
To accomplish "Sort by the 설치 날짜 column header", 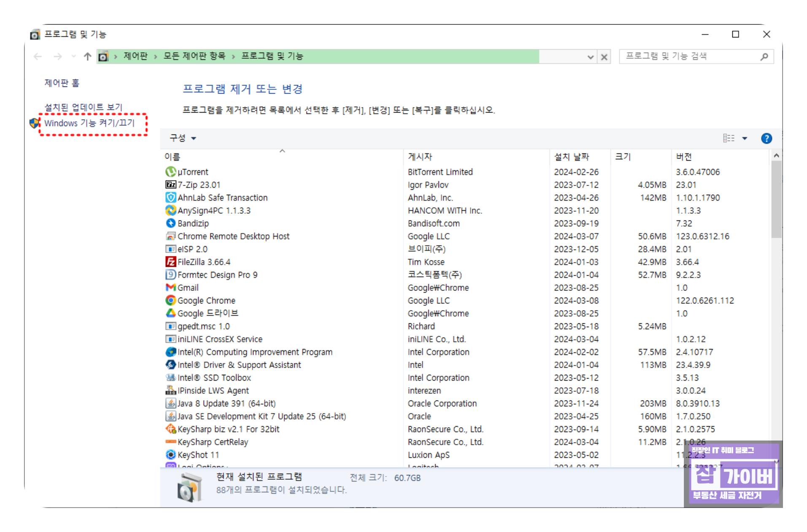I will (580, 156).
